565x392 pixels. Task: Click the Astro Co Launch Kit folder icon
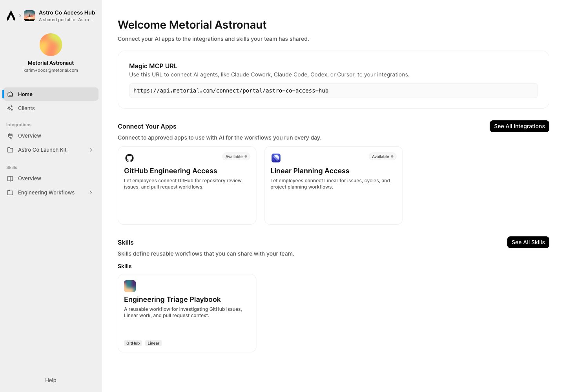(10, 150)
